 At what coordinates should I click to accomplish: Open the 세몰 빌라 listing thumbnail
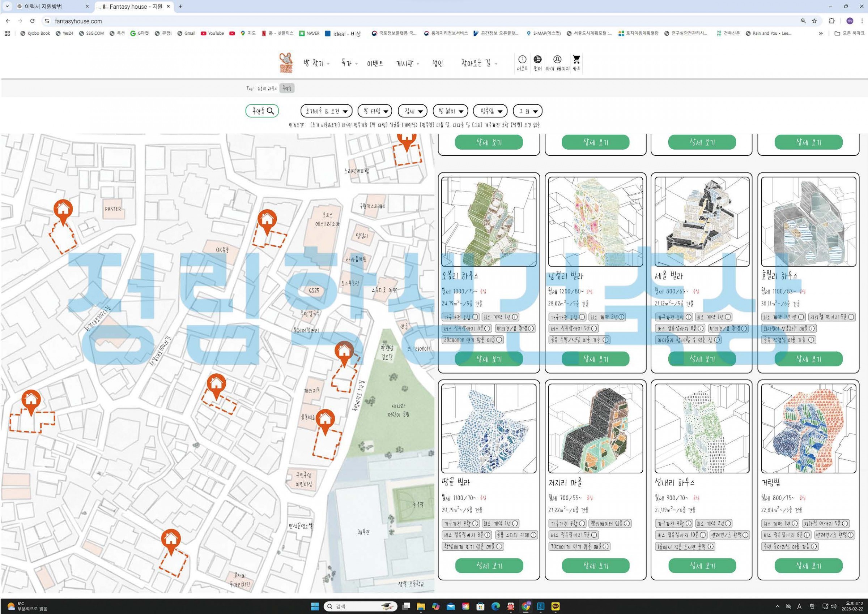(702, 222)
